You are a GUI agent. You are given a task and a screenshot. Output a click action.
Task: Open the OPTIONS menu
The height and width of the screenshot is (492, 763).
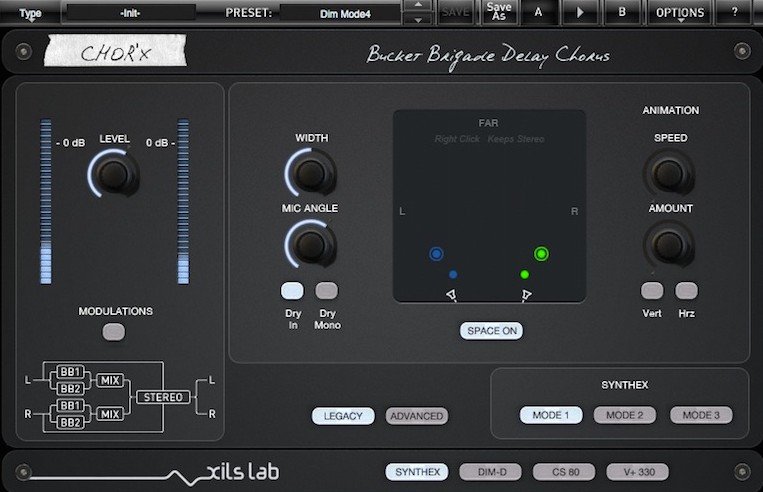click(x=680, y=13)
